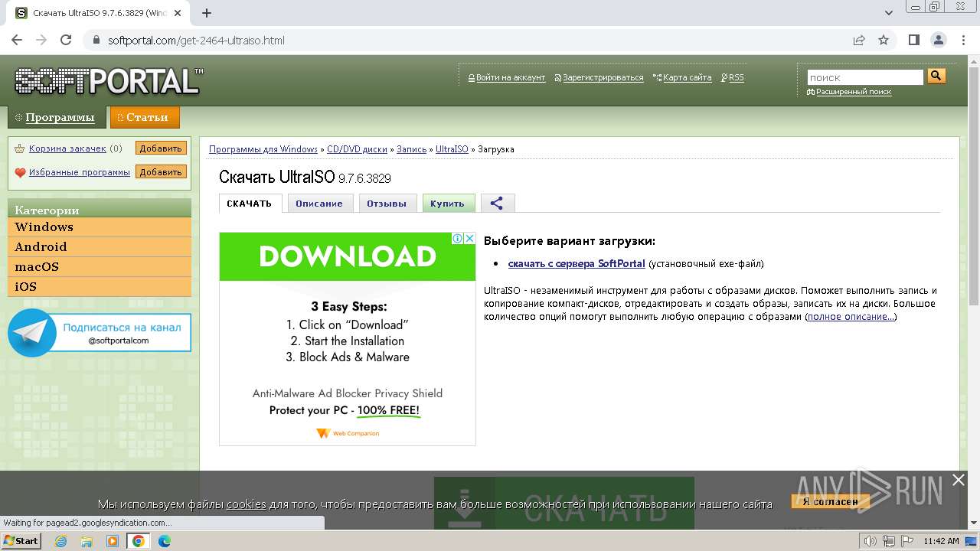Screen dimensions: 980x551
Task: Open полное описание link
Action: click(851, 316)
